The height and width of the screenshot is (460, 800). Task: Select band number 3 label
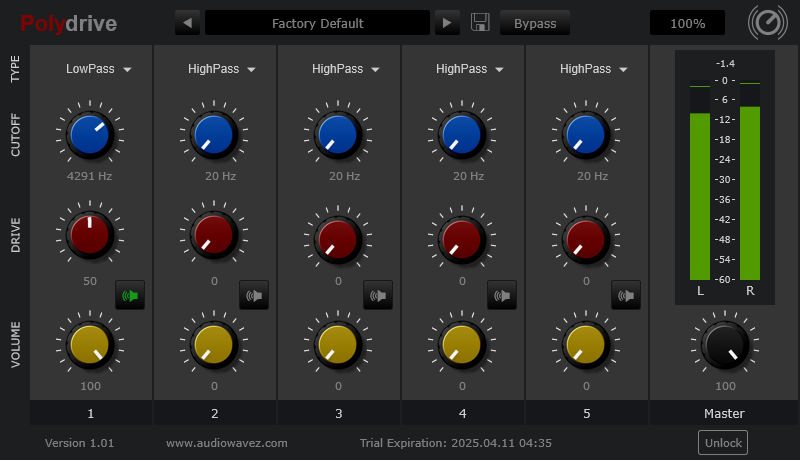[x=339, y=413]
